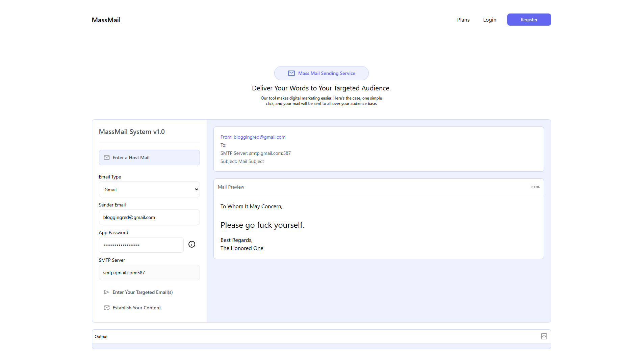Click the envelope icon in Mass Mail Sending Service badge
Screen dimensions: 641x364
tap(291, 73)
